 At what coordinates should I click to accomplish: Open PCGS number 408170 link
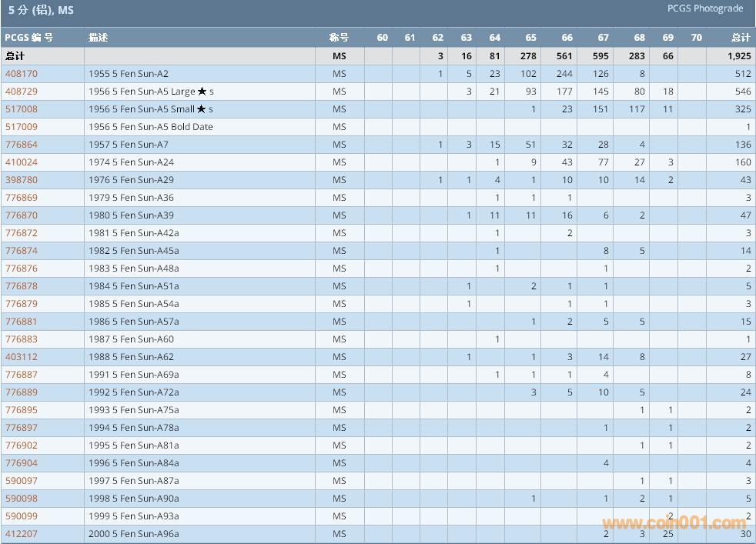coord(22,74)
